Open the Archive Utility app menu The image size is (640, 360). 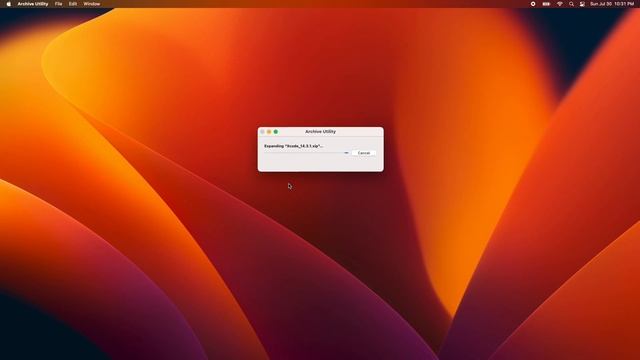pyautogui.click(x=33, y=4)
